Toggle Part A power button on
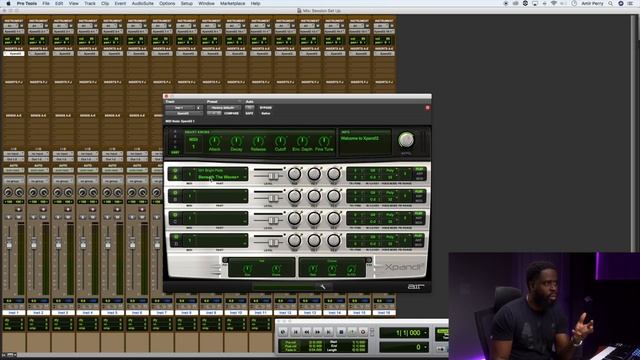Screen dimensions: 640x360 tap(176, 171)
